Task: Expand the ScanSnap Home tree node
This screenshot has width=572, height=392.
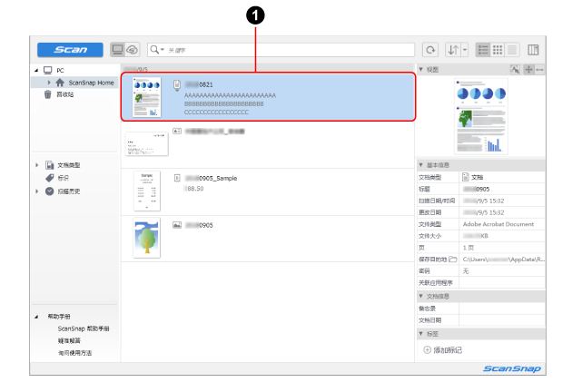Action: coord(49,83)
